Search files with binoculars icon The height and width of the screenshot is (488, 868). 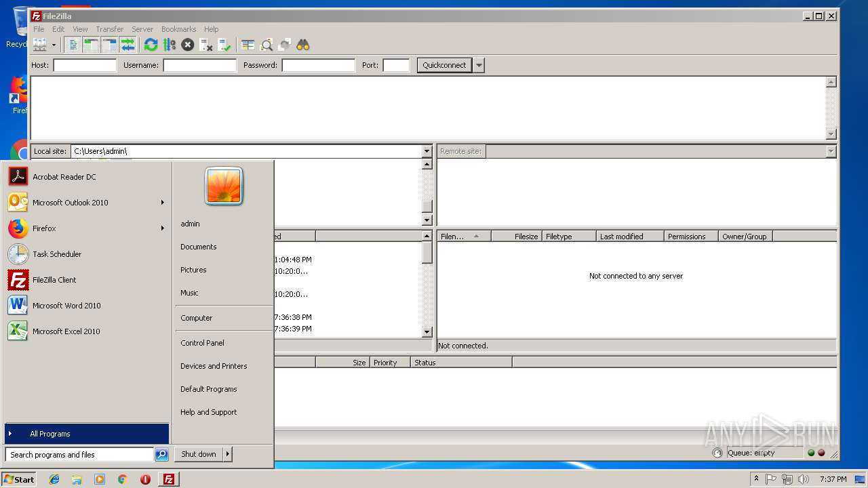[303, 45]
